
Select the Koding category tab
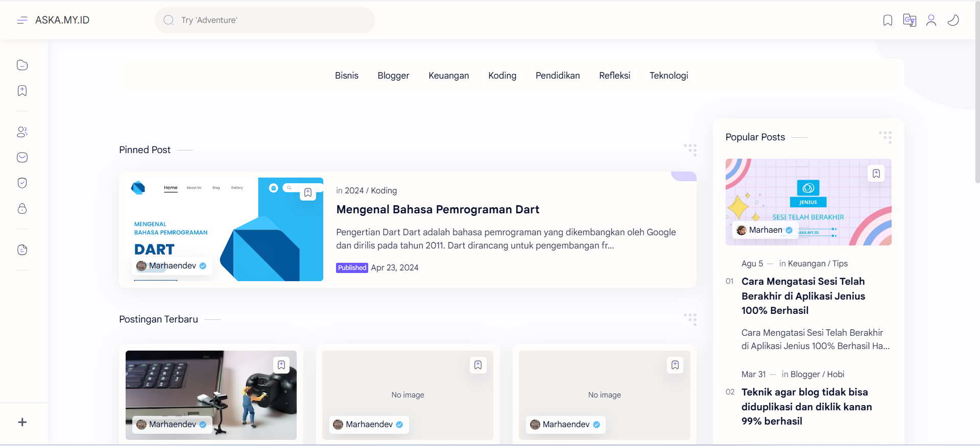(502, 76)
